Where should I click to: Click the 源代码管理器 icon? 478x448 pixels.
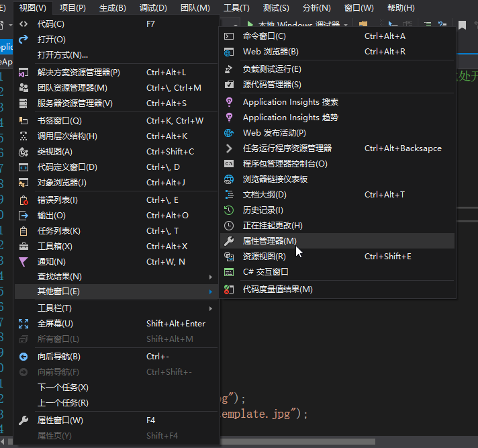(229, 85)
